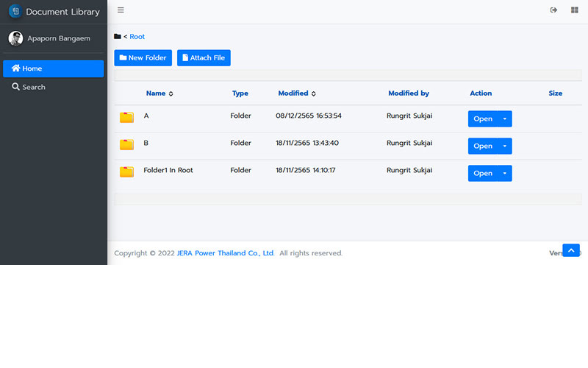Screen dimensions: 588x368
Task: Toggle the sidebar with the hamburger icon
Action: [x=121, y=10]
